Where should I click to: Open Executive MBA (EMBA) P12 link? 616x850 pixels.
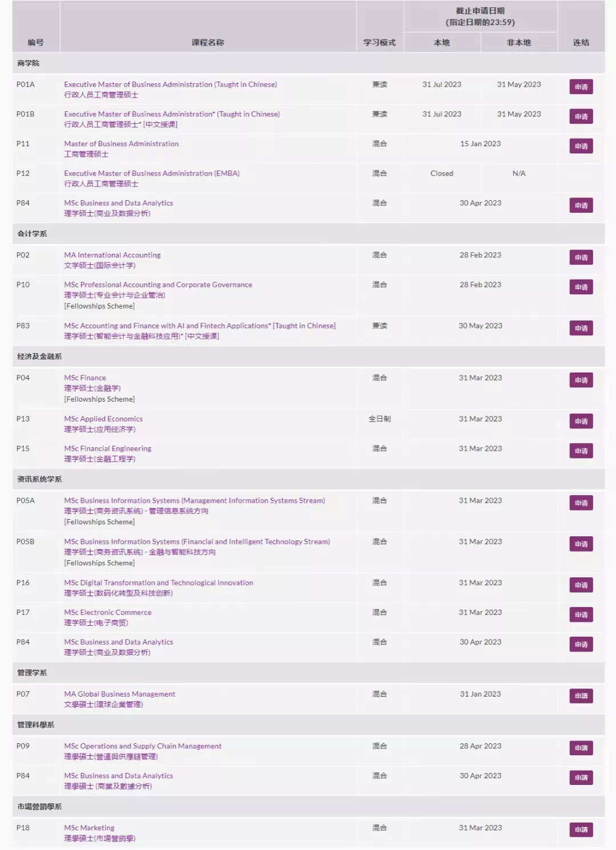point(152,173)
